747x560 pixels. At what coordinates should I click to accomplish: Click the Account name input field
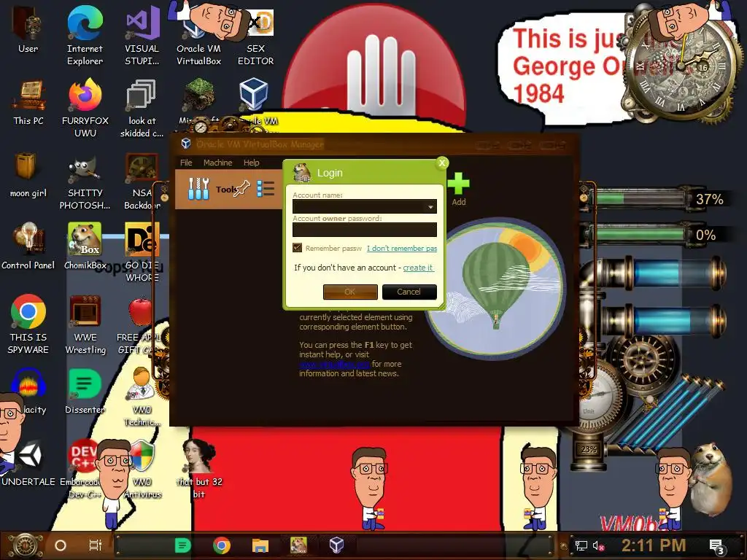(365, 206)
